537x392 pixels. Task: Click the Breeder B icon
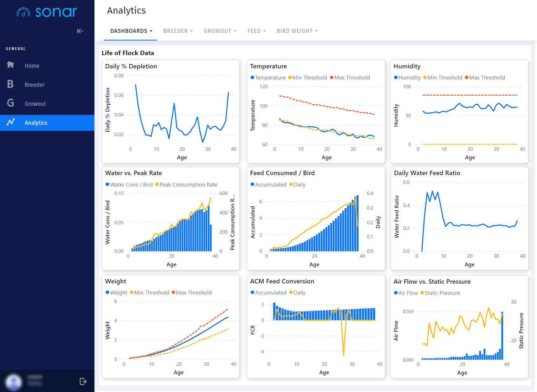10,84
